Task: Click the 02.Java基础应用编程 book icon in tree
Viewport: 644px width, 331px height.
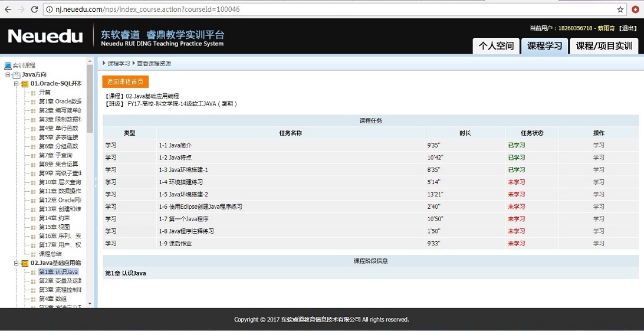Action: pos(25,263)
